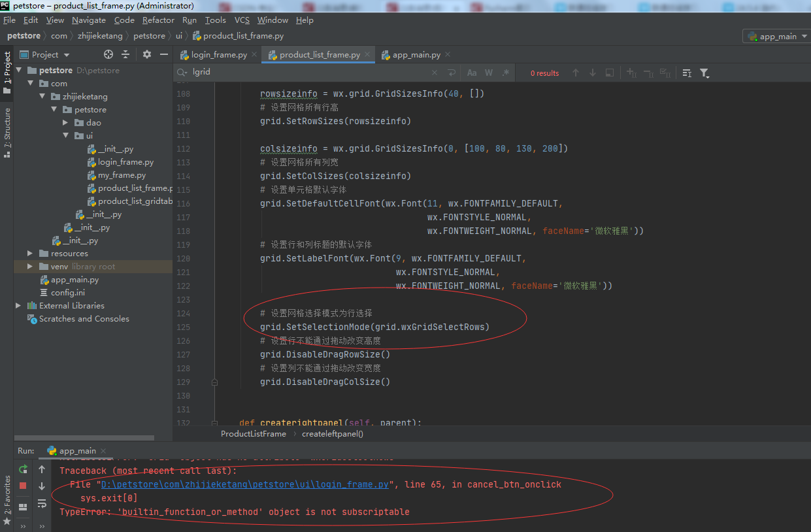Expand the dao folder
The height and width of the screenshot is (532, 811).
coord(66,122)
